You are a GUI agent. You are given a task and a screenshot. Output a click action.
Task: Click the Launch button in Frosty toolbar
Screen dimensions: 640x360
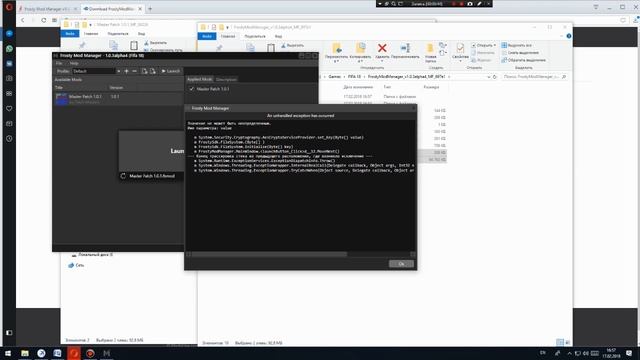pyautogui.click(x=171, y=71)
